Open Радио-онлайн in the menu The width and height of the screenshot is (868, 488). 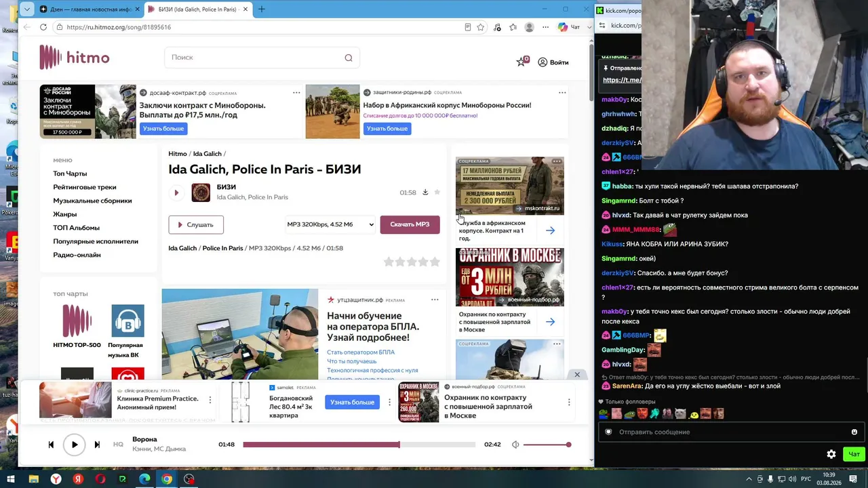coord(77,255)
